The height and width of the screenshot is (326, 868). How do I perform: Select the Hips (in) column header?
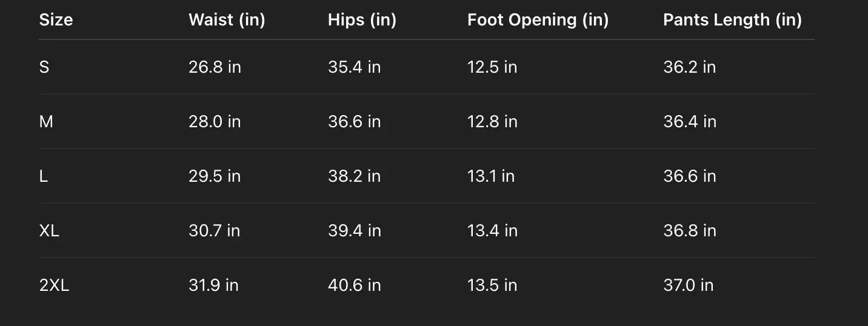362,20
